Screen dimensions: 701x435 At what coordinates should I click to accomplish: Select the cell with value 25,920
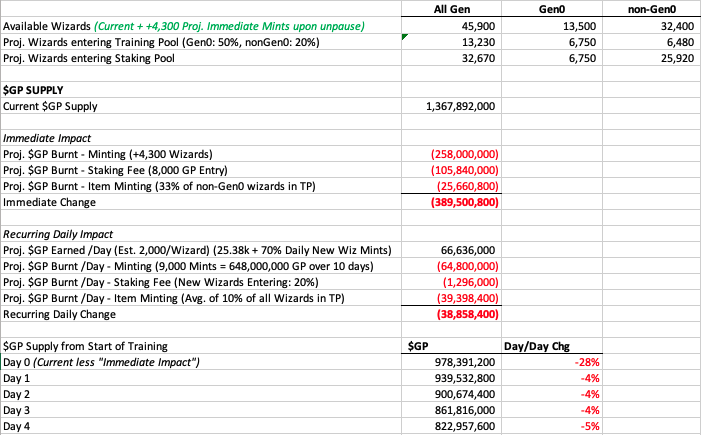652,59
